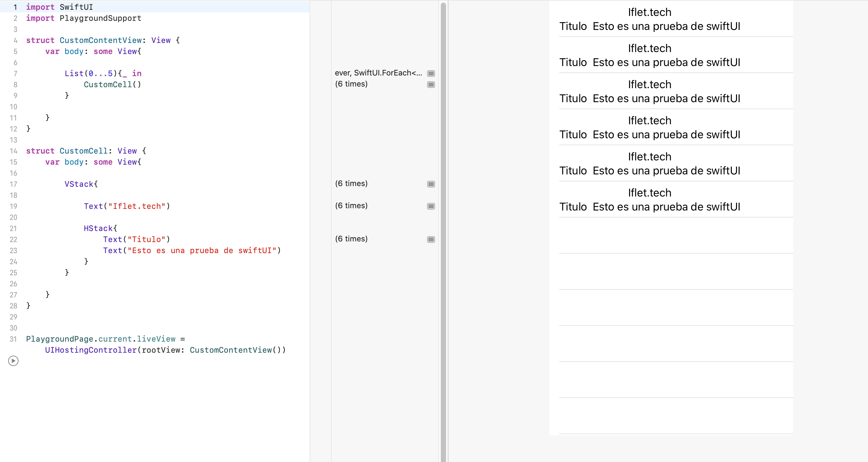868x462 pixels.
Task: Run the playground with the play button
Action: [x=13, y=361]
